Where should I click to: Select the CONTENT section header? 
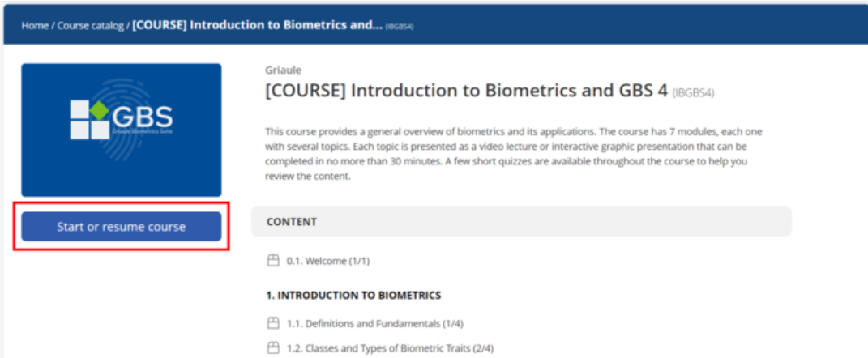tap(521, 221)
